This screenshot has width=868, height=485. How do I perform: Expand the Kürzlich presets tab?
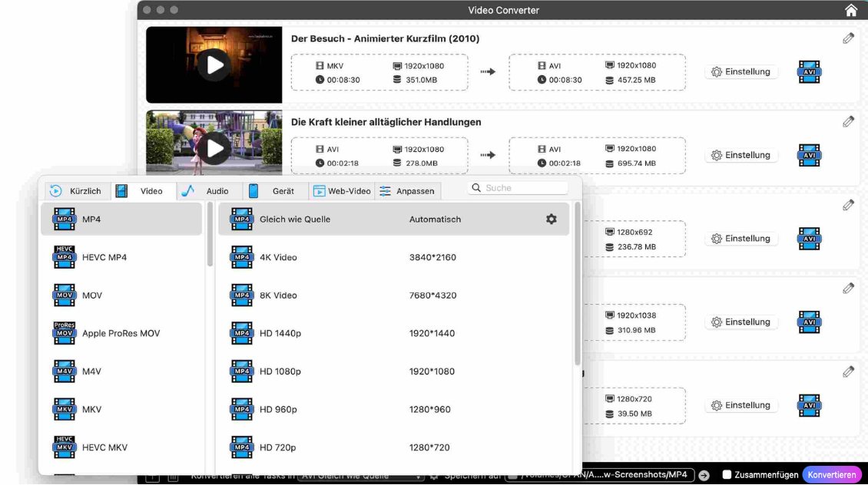(78, 190)
